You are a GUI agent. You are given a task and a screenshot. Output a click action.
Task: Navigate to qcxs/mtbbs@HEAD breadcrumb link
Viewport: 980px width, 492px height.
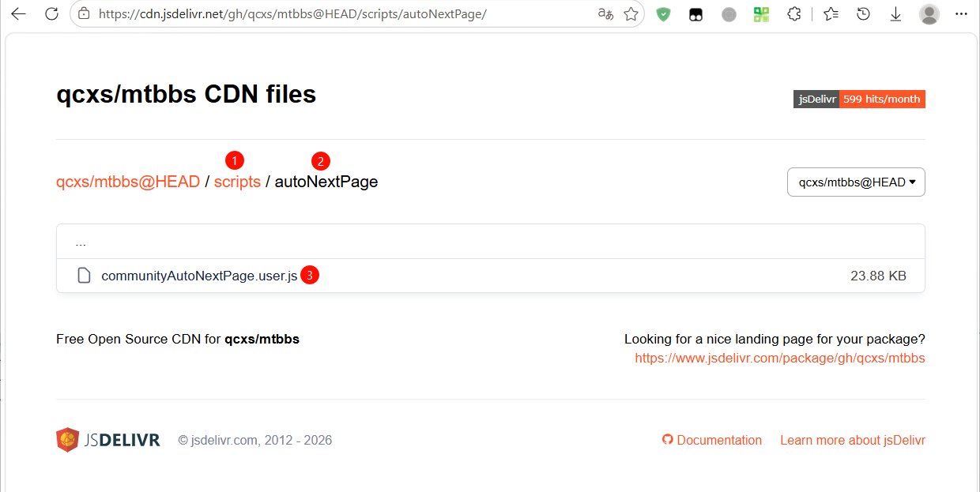click(128, 182)
